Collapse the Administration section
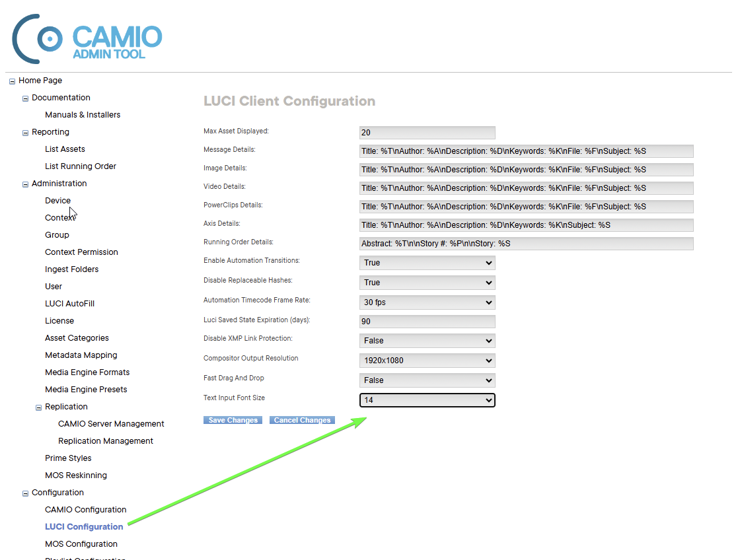742x560 pixels. click(25, 183)
